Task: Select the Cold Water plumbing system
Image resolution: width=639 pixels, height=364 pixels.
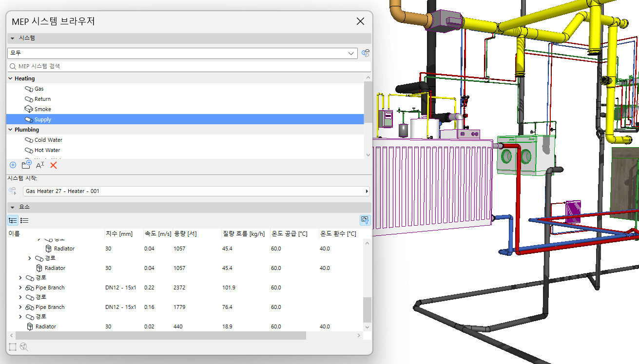Action: pos(48,140)
